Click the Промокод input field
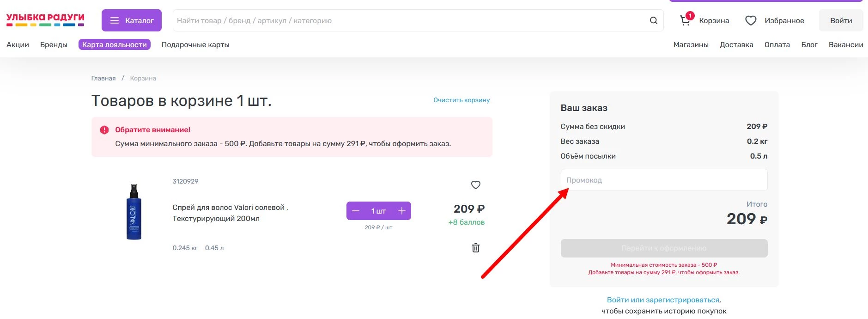Viewport: 868px width, 319px height. click(663, 180)
